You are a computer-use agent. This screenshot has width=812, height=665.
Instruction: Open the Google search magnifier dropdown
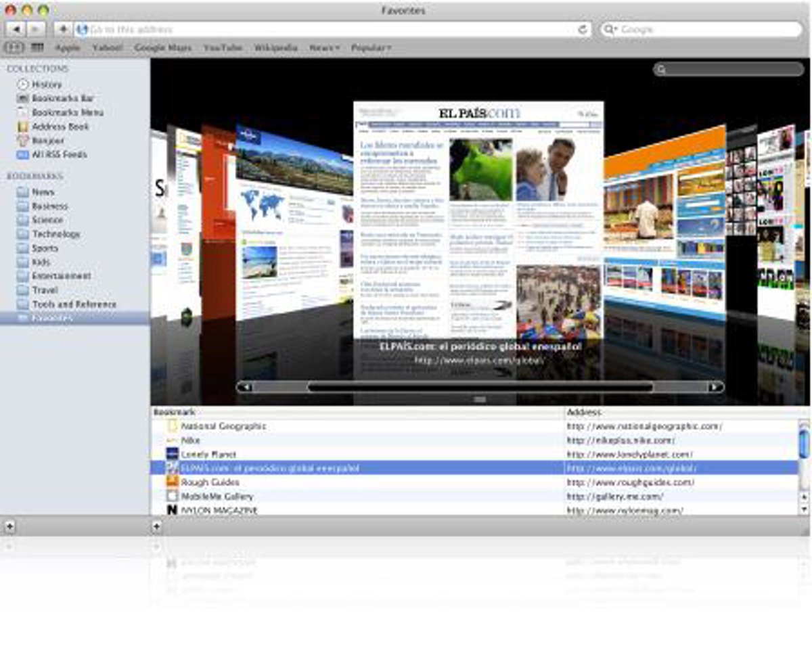click(610, 30)
